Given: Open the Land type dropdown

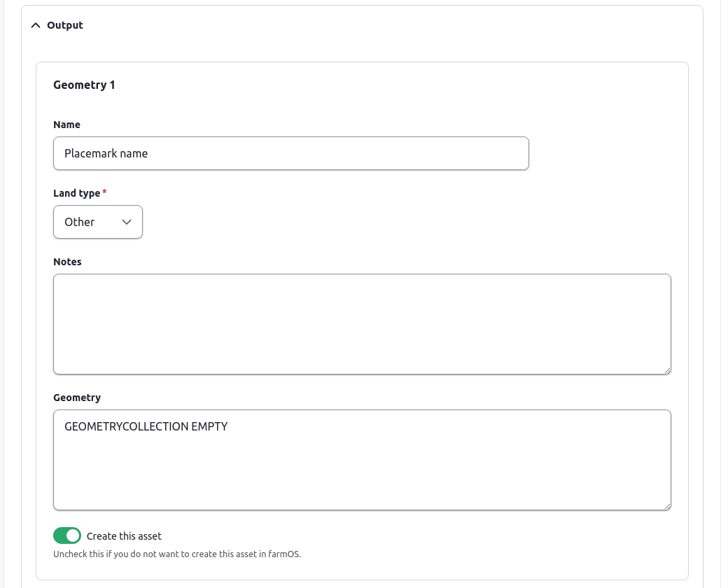Looking at the screenshot, I should tap(98, 222).
